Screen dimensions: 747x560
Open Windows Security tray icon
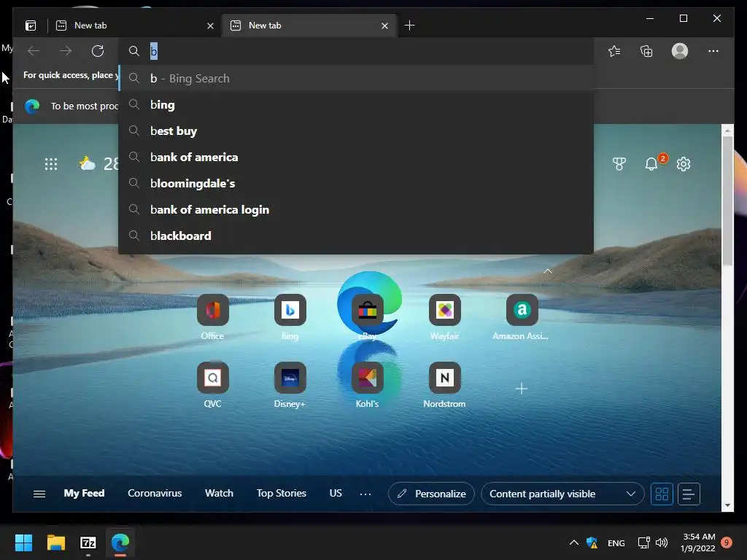click(x=592, y=542)
